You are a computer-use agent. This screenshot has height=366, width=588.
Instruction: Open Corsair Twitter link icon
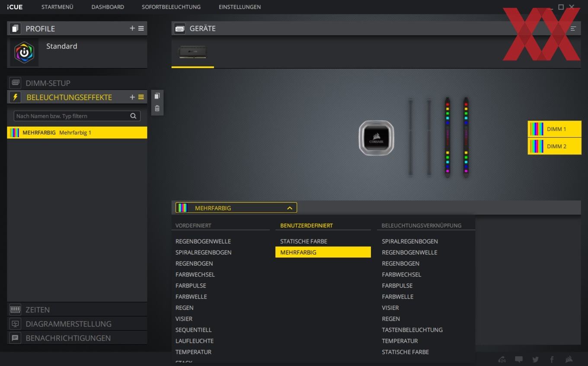coord(535,360)
